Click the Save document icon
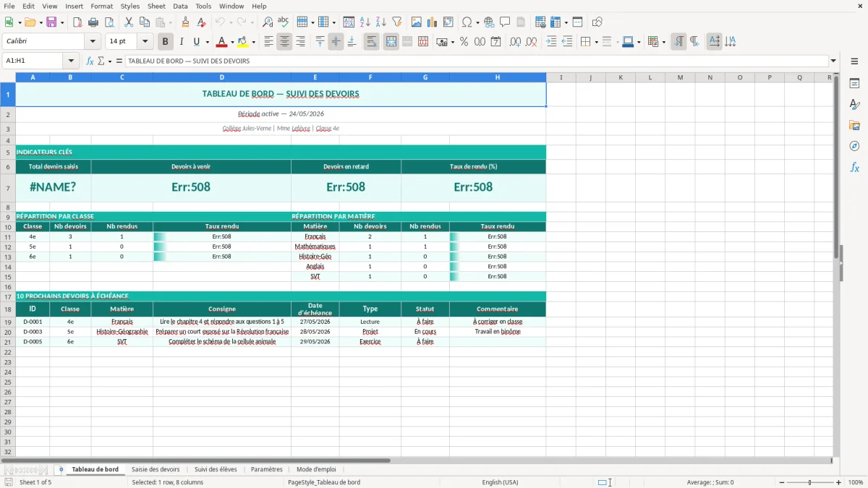 pyautogui.click(x=53, y=22)
